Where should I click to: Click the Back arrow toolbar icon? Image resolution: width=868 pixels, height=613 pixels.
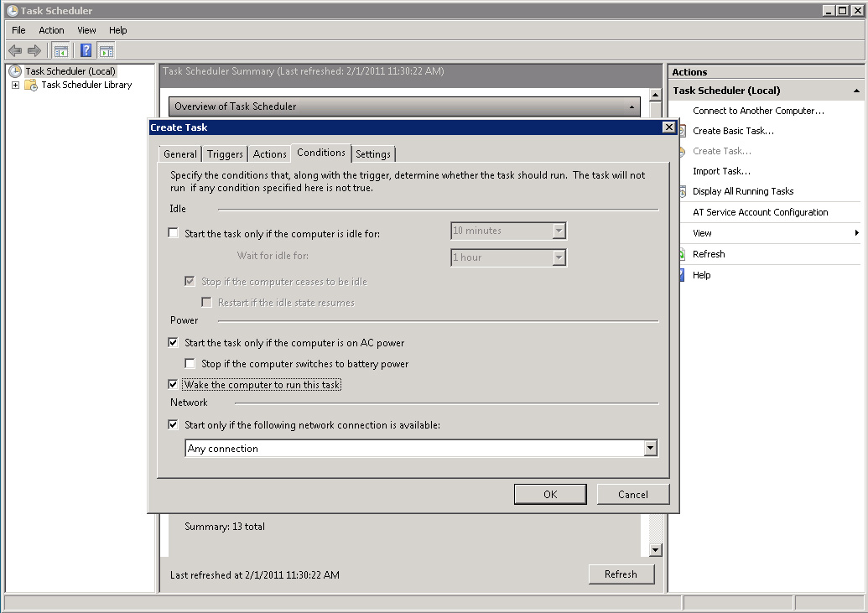click(15, 51)
